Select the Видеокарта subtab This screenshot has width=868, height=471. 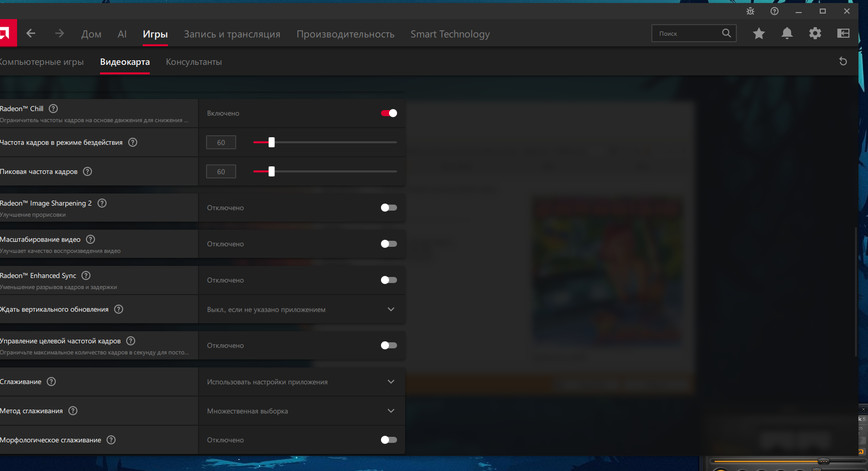pyautogui.click(x=125, y=62)
